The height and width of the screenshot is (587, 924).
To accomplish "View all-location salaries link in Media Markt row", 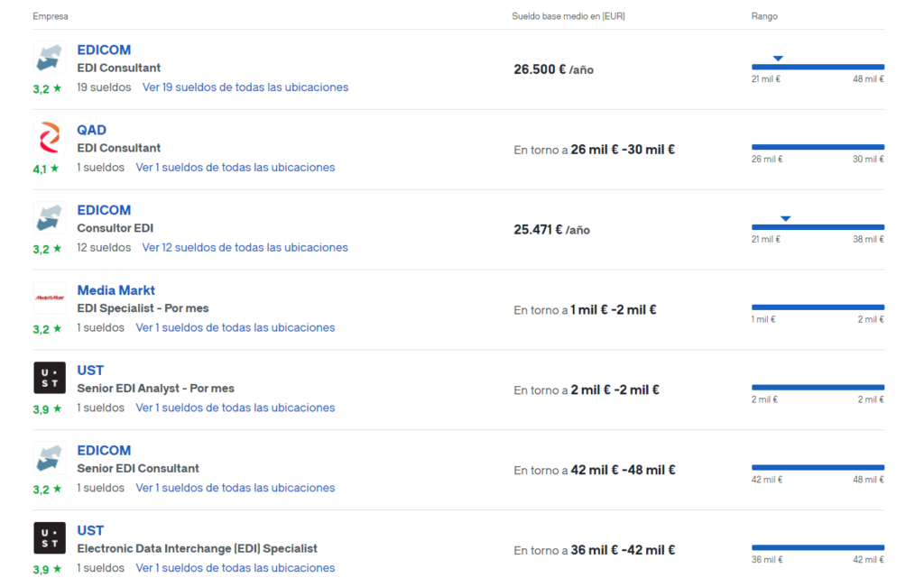I will pos(236,327).
